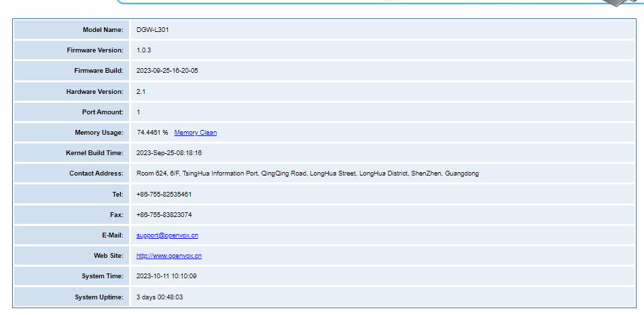644x315 pixels.
Task: Click the Contact Address label
Action: [x=96, y=173]
